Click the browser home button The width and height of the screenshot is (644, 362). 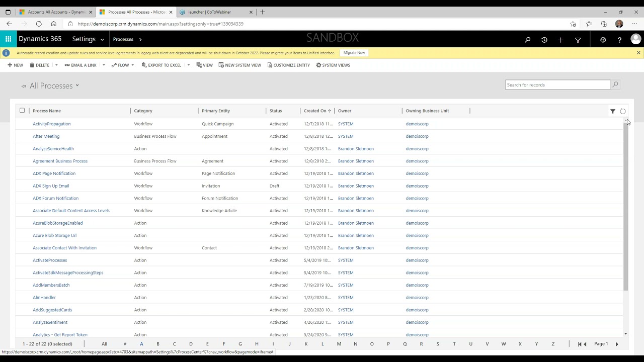(53, 24)
